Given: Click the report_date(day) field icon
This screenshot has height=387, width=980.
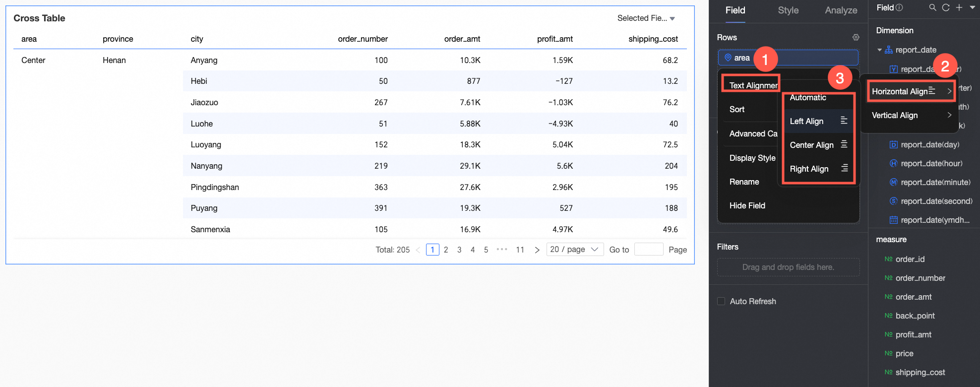Looking at the screenshot, I should click(x=893, y=144).
